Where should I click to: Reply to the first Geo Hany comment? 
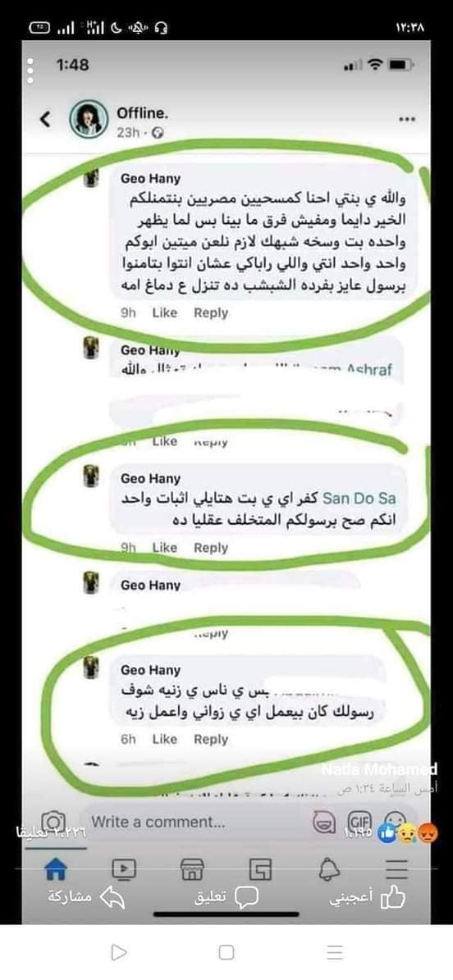click(x=211, y=312)
